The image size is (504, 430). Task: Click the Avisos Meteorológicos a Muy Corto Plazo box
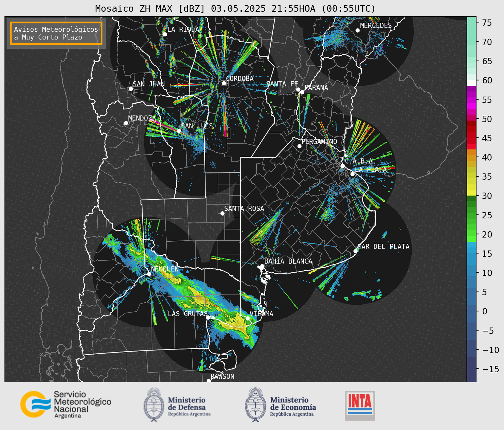tap(56, 33)
